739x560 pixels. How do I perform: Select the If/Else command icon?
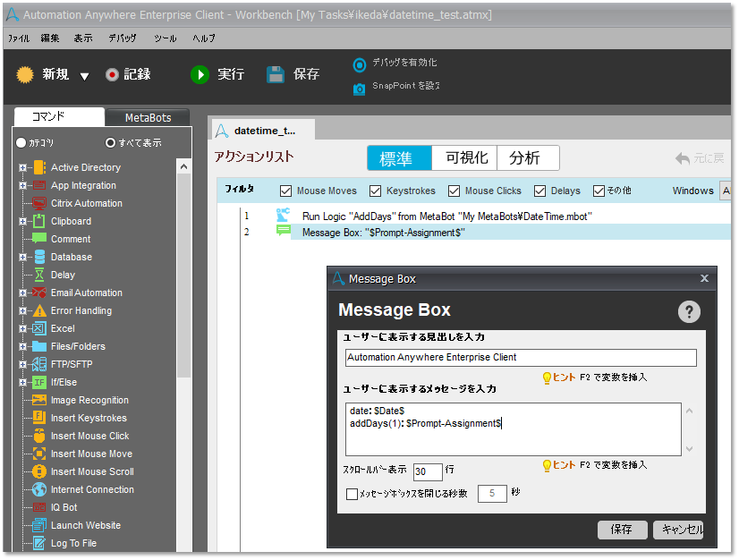click(x=39, y=382)
